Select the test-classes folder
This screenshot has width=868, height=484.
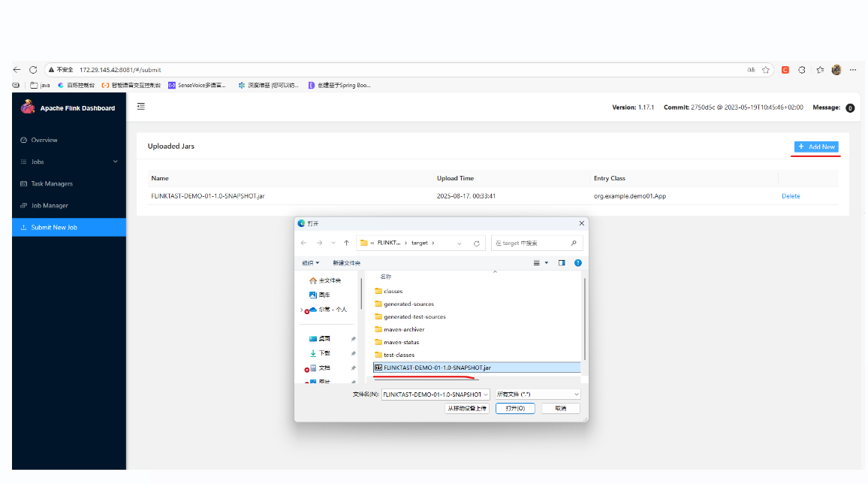point(395,355)
